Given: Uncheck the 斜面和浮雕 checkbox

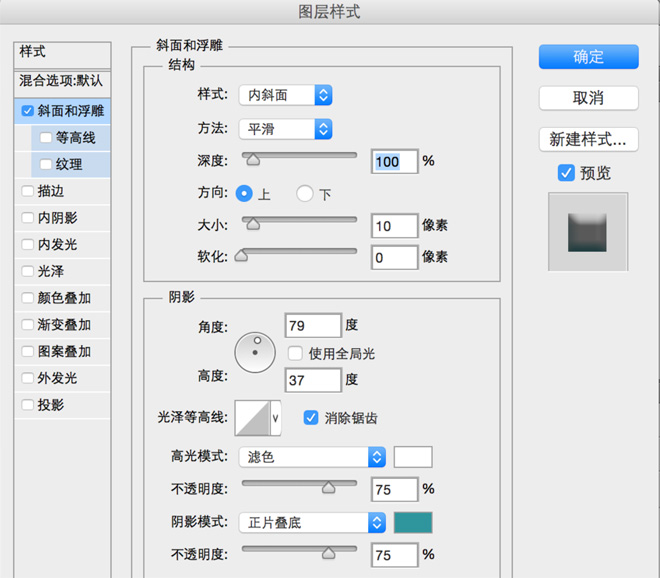Looking at the screenshot, I should [27, 111].
